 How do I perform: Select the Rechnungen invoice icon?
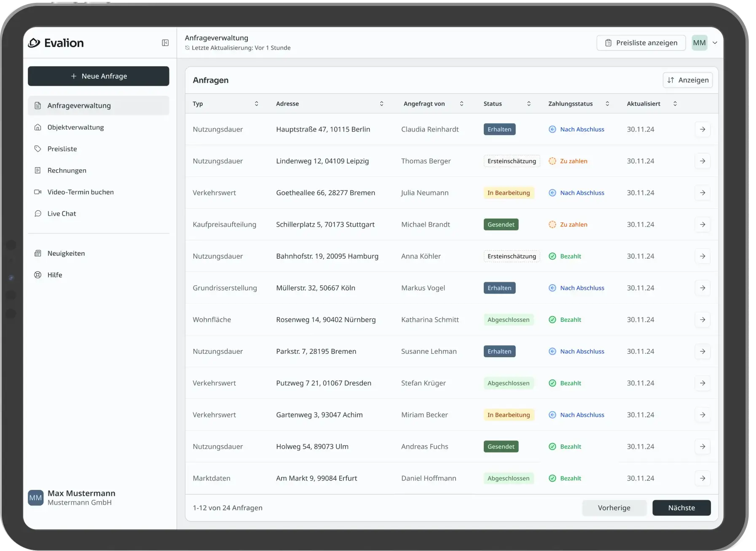coord(38,170)
